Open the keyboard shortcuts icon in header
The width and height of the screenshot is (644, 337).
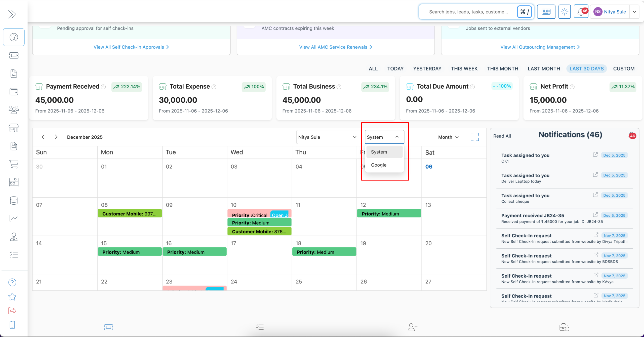pos(546,12)
